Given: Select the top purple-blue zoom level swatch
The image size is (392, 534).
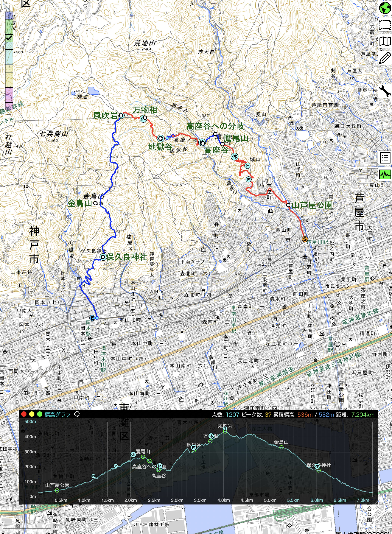Looking at the screenshot, I should click(x=9, y=16).
